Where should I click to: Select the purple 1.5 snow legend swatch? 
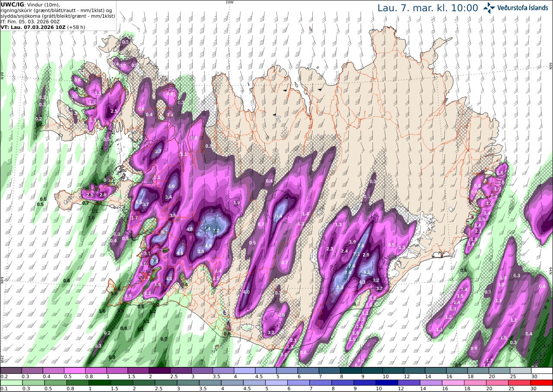coord(138,370)
